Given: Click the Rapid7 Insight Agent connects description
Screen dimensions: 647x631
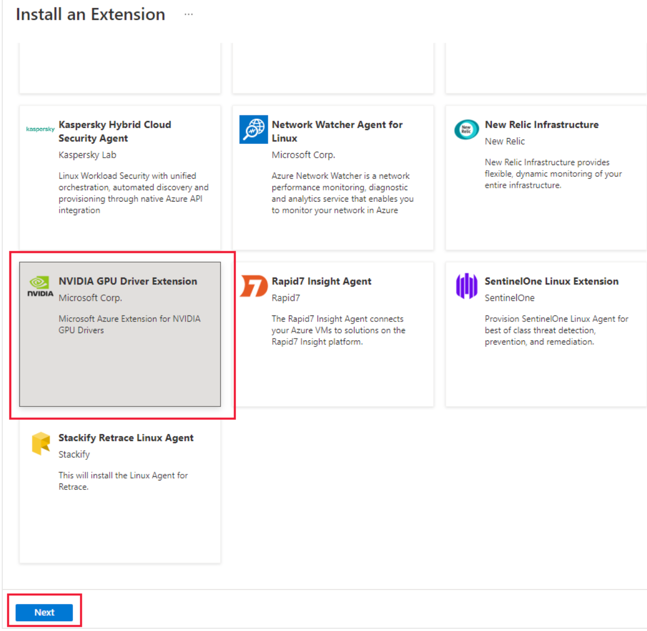Looking at the screenshot, I should [x=338, y=330].
